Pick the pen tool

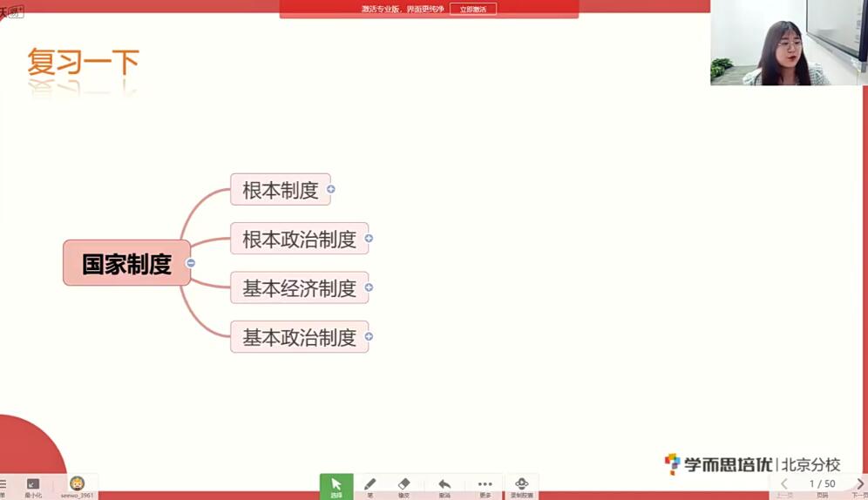[370, 485]
